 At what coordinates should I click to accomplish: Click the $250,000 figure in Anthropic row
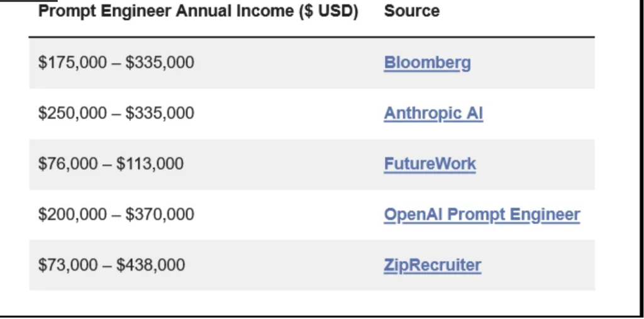tap(73, 113)
